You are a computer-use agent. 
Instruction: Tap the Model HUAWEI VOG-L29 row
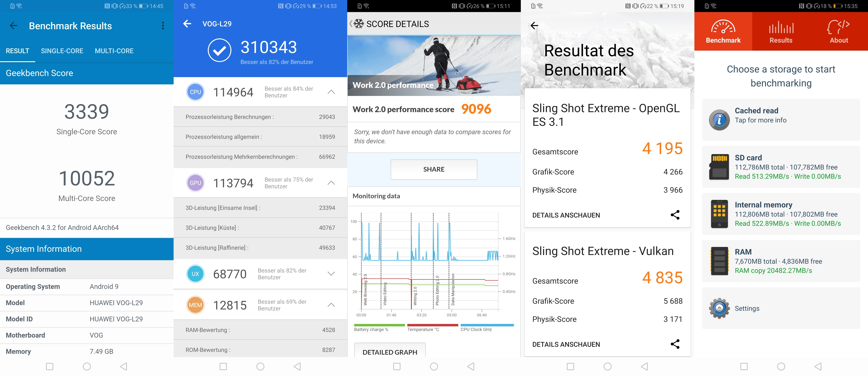(87, 303)
